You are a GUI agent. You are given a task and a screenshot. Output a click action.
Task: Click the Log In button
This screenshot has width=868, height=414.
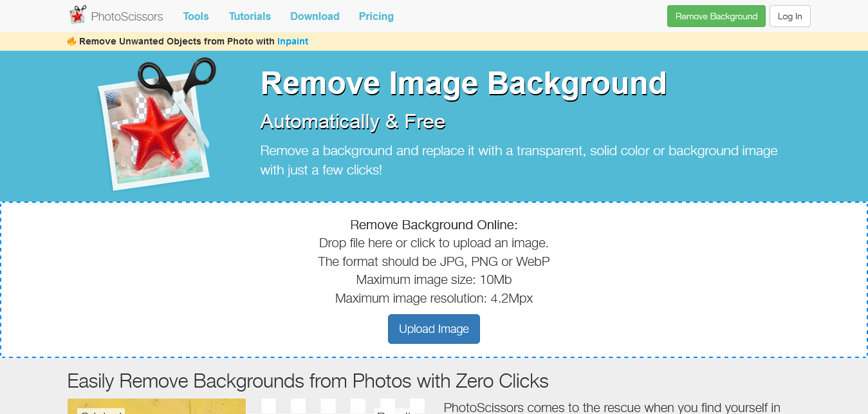click(x=790, y=16)
